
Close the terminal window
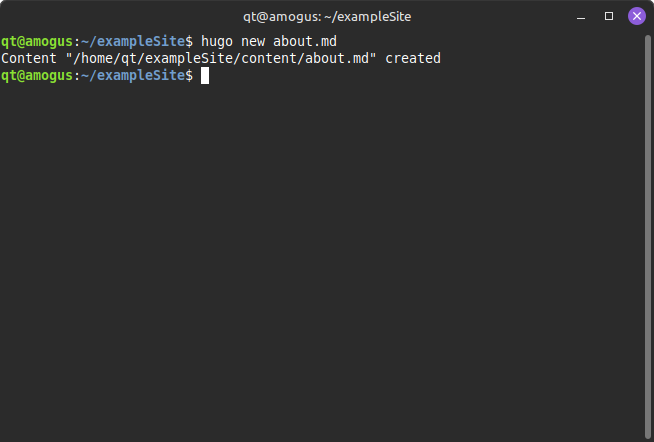[x=637, y=16]
